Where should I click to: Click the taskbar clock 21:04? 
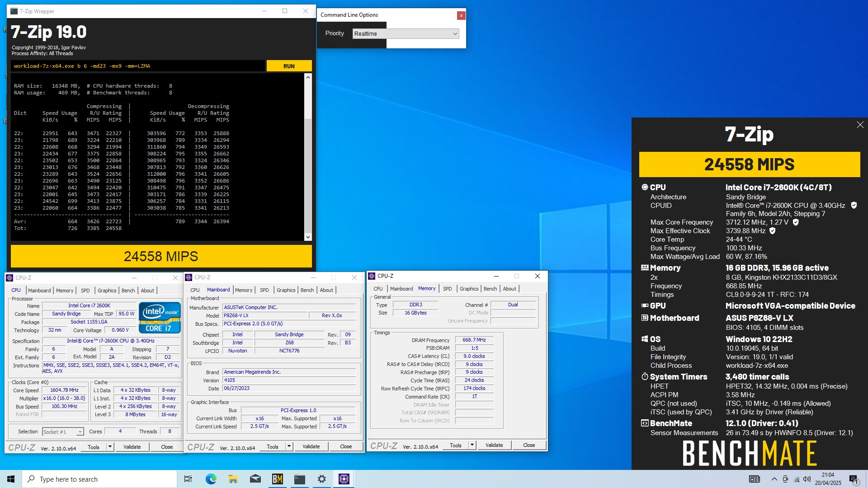pos(828,475)
